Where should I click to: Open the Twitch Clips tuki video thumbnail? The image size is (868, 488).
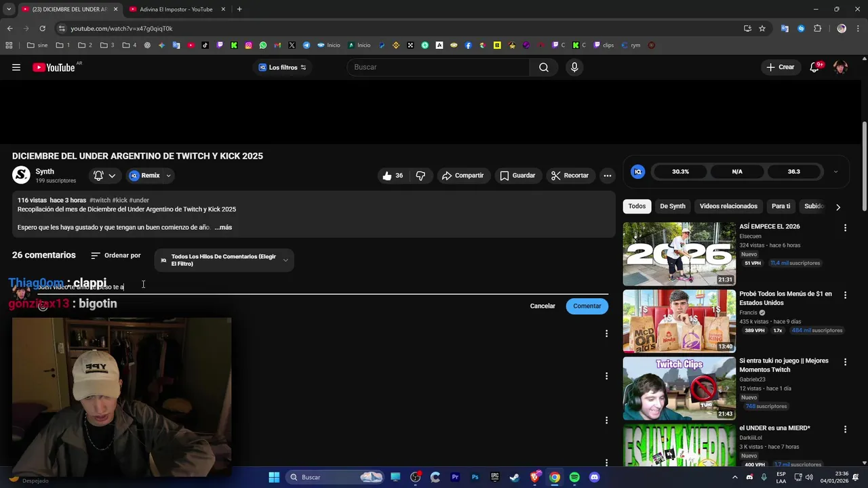[679, 388]
